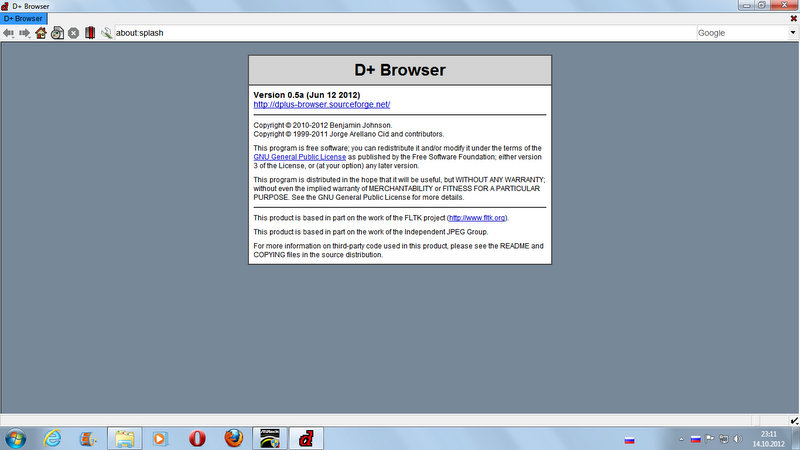Open the http://www.fltk.org link

coord(477,218)
